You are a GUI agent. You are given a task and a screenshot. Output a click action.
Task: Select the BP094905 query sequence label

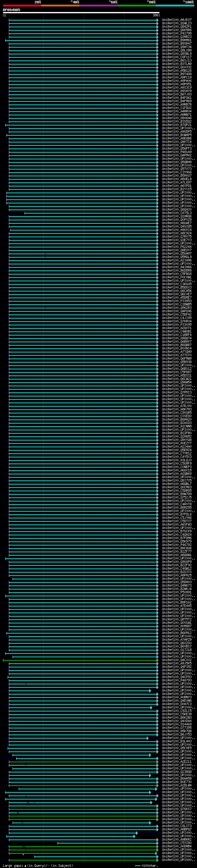tap(11, 10)
